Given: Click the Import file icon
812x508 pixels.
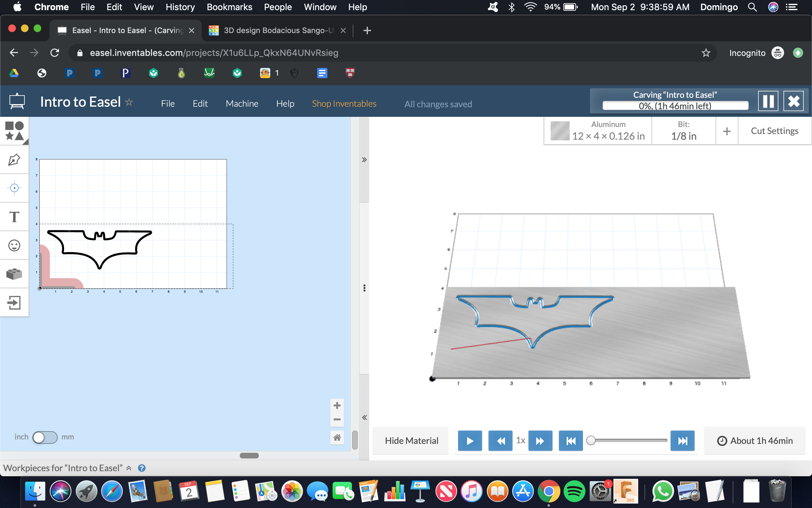Looking at the screenshot, I should (14, 302).
